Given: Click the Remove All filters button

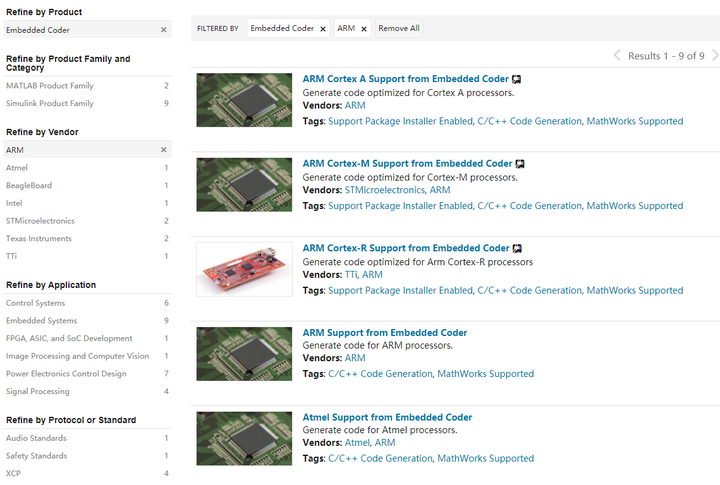Looking at the screenshot, I should coord(399,28).
